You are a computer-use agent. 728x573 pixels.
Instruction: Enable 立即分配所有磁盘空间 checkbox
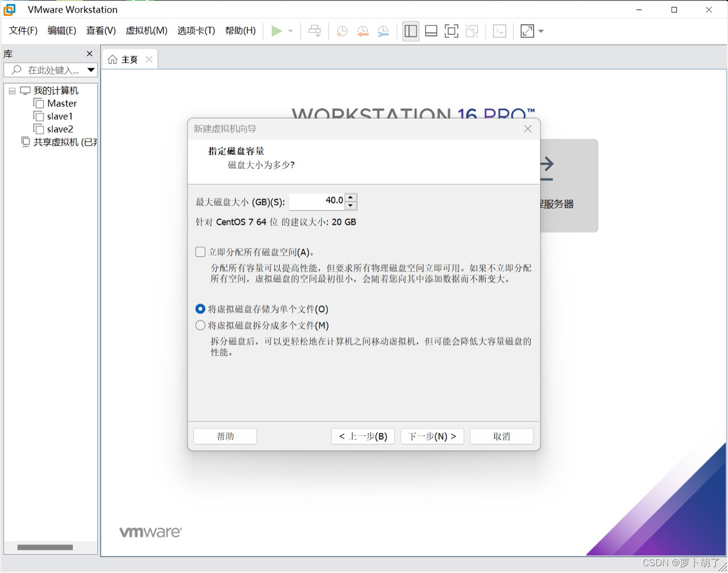[x=200, y=252]
